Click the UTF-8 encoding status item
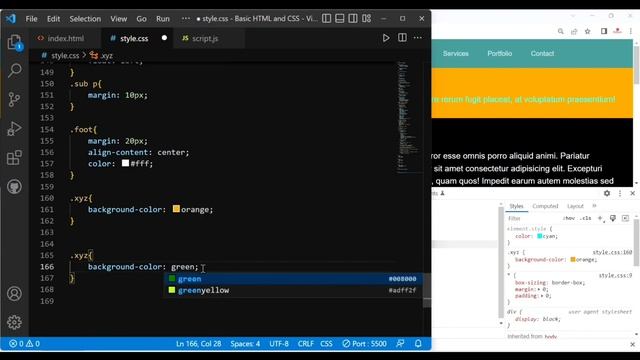Viewport: 640px width, 360px height. [279, 344]
